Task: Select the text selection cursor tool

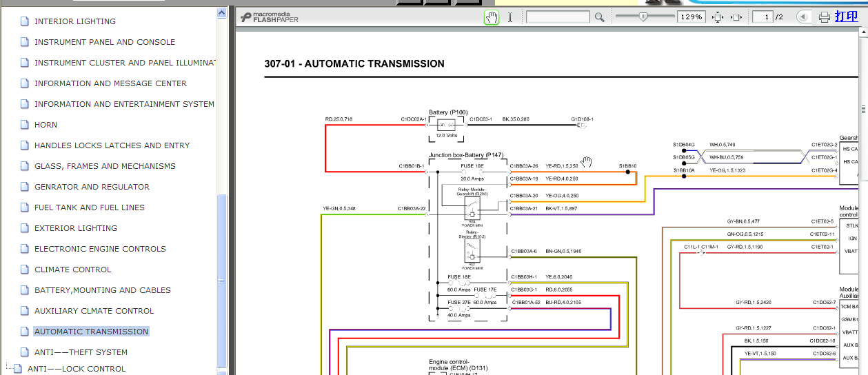Action: pyautogui.click(x=510, y=17)
